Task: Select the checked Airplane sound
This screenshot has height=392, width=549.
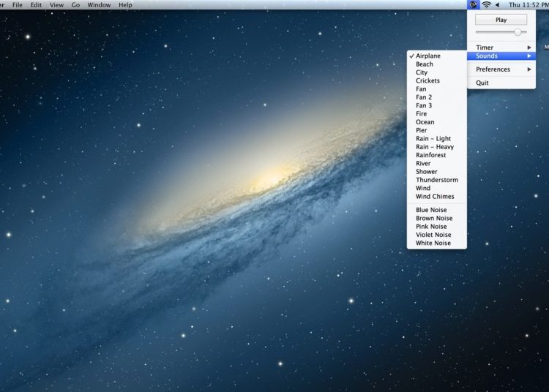Action: pos(436,56)
